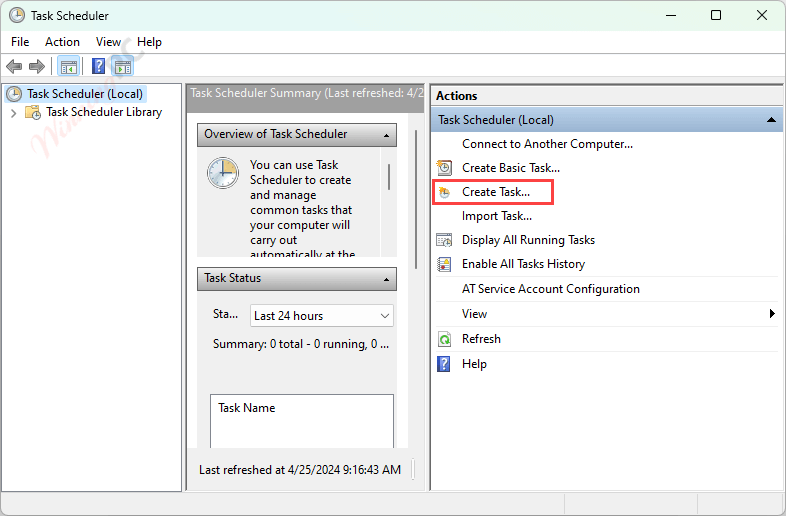Image resolution: width=786 pixels, height=516 pixels.
Task: Toggle the Show/Hide Action Pane toolbar icon
Action: pyautogui.click(x=123, y=66)
